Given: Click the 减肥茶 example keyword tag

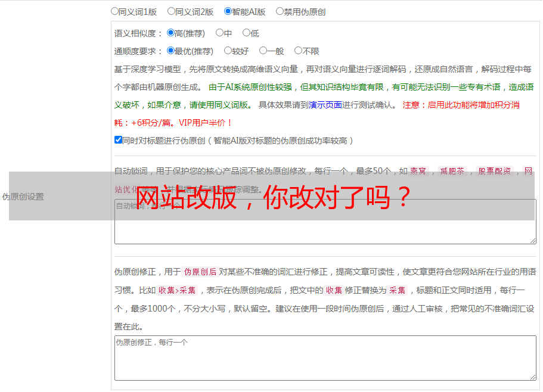Looking at the screenshot, I should [x=452, y=171].
